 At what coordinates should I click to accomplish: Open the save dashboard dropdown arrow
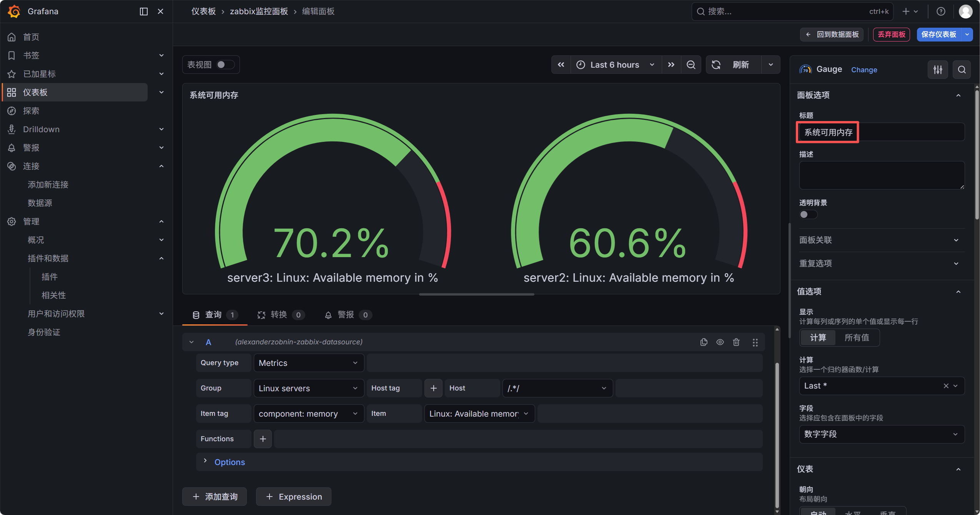point(967,35)
